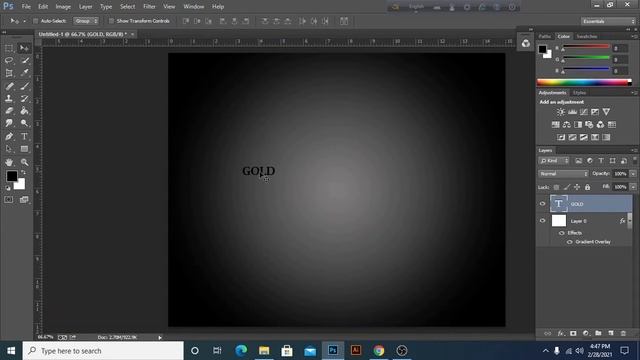Screen dimensions: 640x360
Task: Select the Zoom tool
Action: pos(24,162)
